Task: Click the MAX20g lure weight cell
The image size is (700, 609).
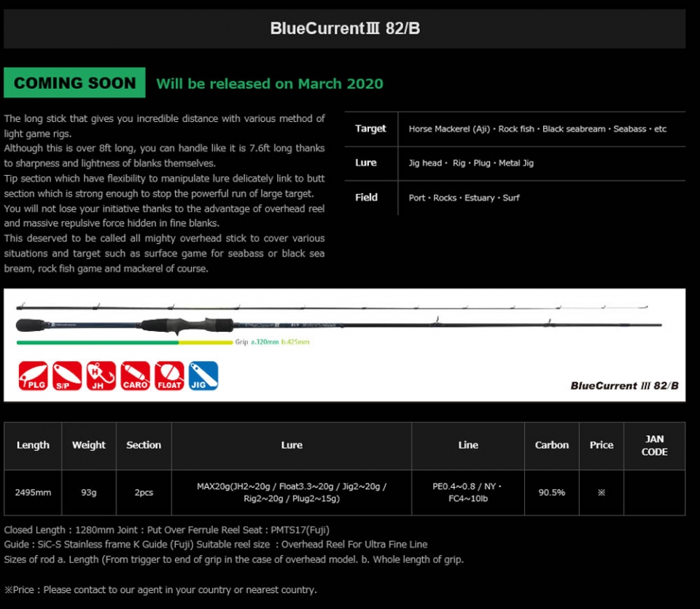Action: pyautogui.click(x=292, y=492)
